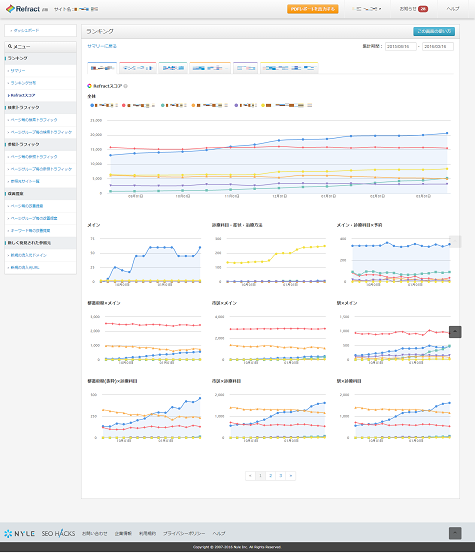The width and height of the screenshot is (475, 553).
Task: Open ランキング分布 in the sidebar
Action: pyautogui.click(x=23, y=83)
